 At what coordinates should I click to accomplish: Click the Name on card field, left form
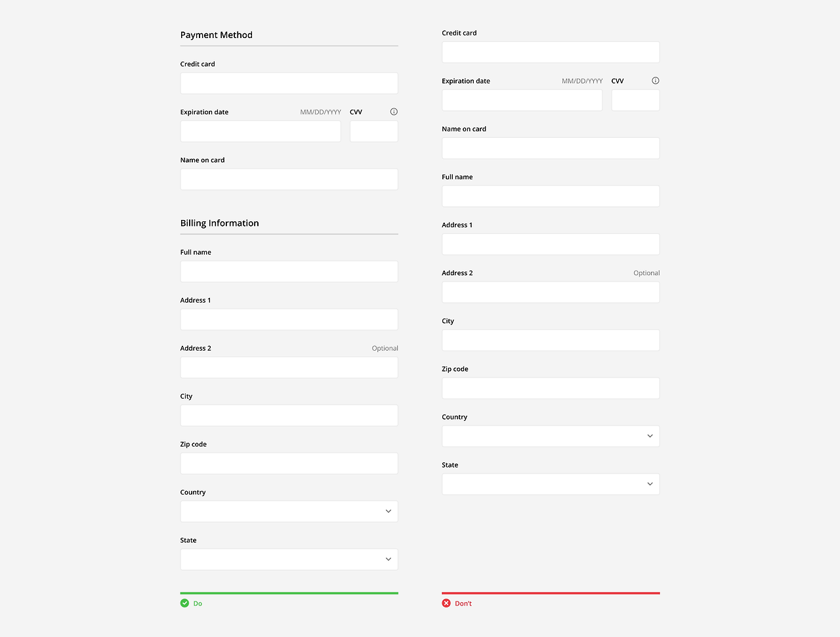tap(289, 179)
